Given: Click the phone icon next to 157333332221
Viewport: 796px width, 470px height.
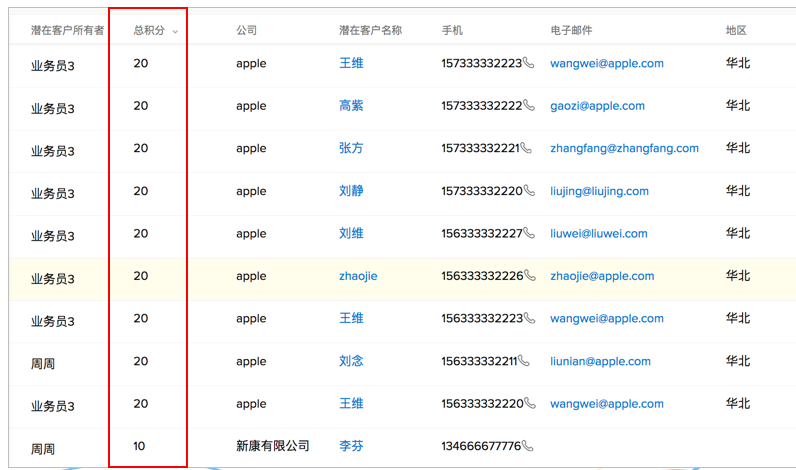Looking at the screenshot, I should [526, 148].
